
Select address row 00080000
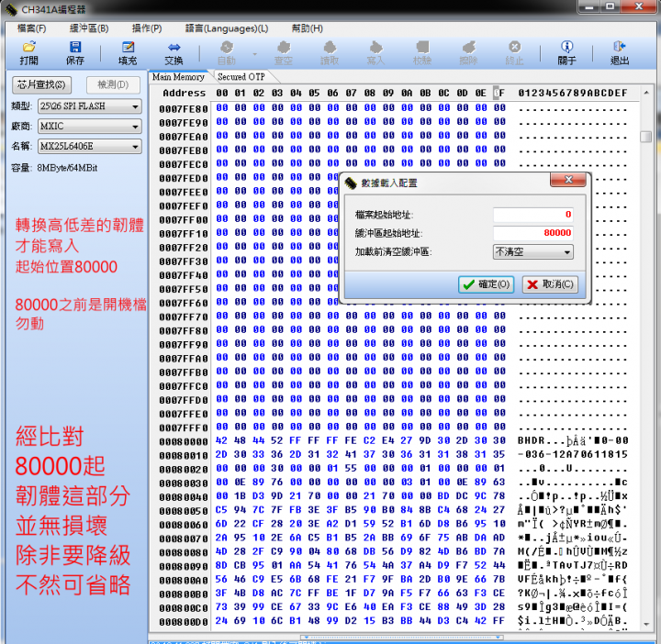184,442
